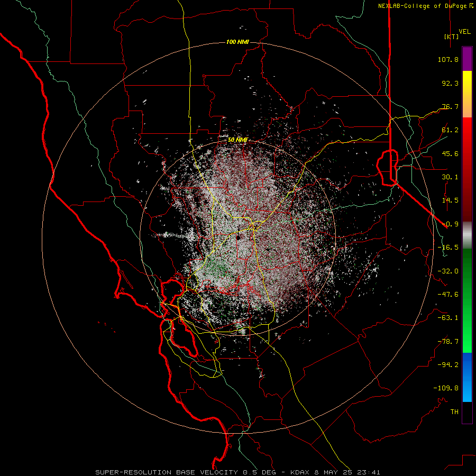This screenshot has width=476, height=476.
Task: Click the [KT] units label
Action: 451,36
